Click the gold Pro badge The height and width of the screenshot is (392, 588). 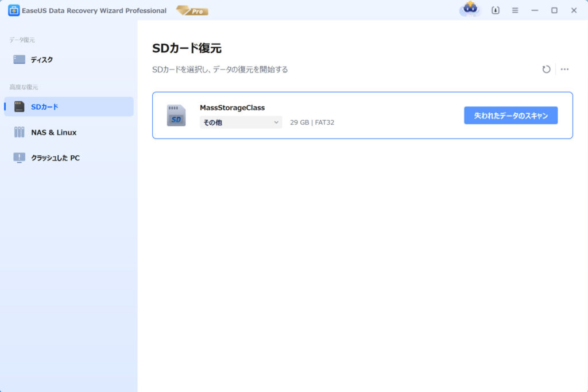[192, 10]
